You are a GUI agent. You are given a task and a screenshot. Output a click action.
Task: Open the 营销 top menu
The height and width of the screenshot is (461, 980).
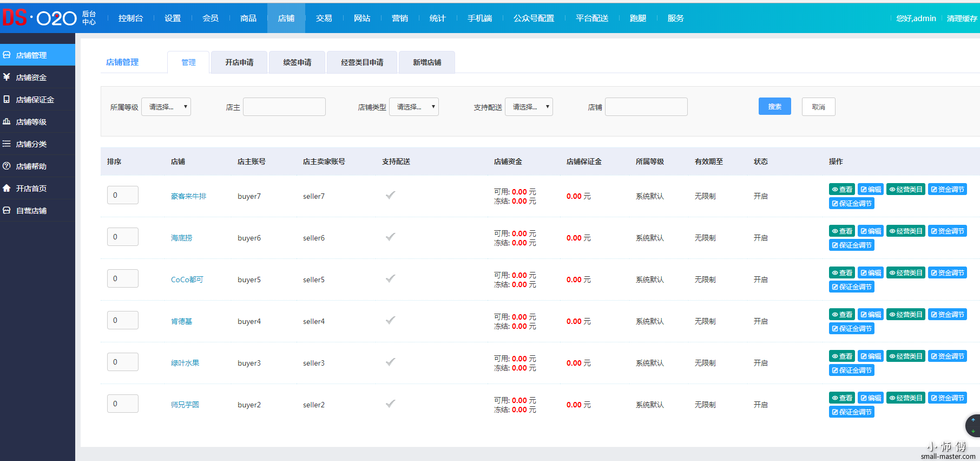(400, 18)
